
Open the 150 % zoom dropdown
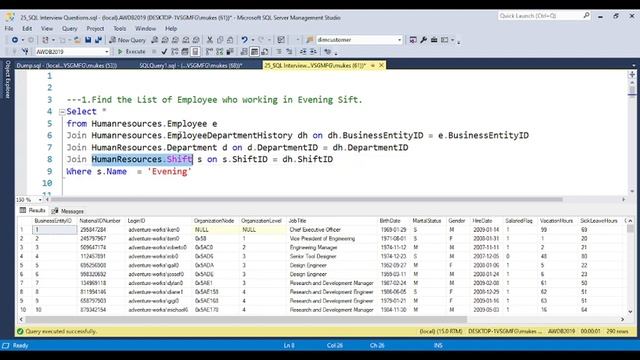40,200
